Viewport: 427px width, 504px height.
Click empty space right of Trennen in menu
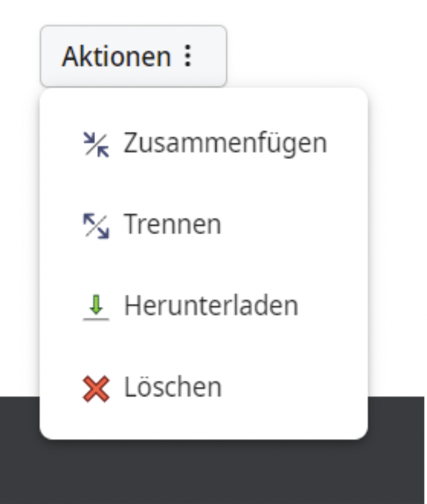click(294, 225)
